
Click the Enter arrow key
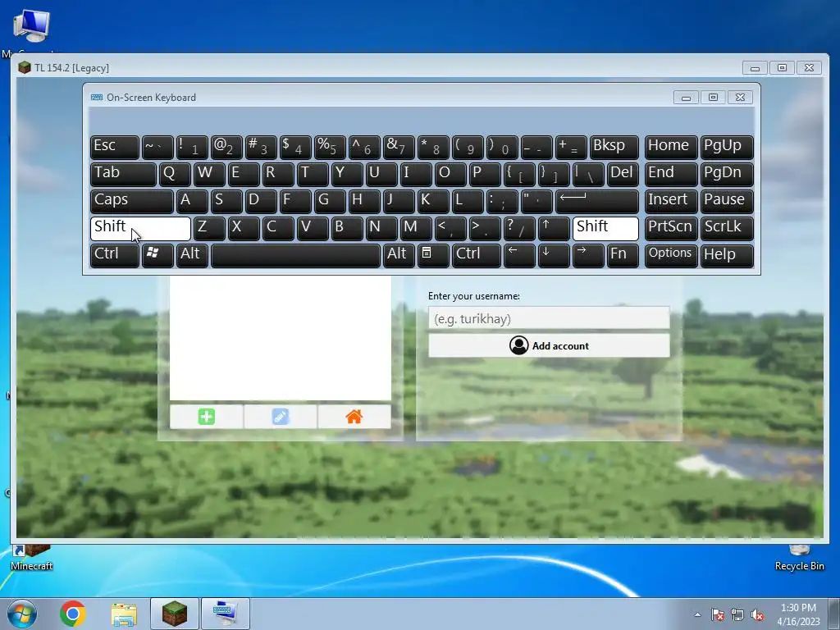(597, 202)
